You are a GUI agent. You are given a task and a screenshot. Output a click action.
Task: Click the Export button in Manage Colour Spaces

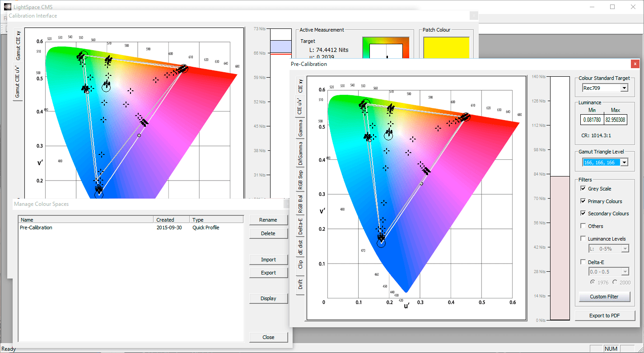click(x=268, y=273)
